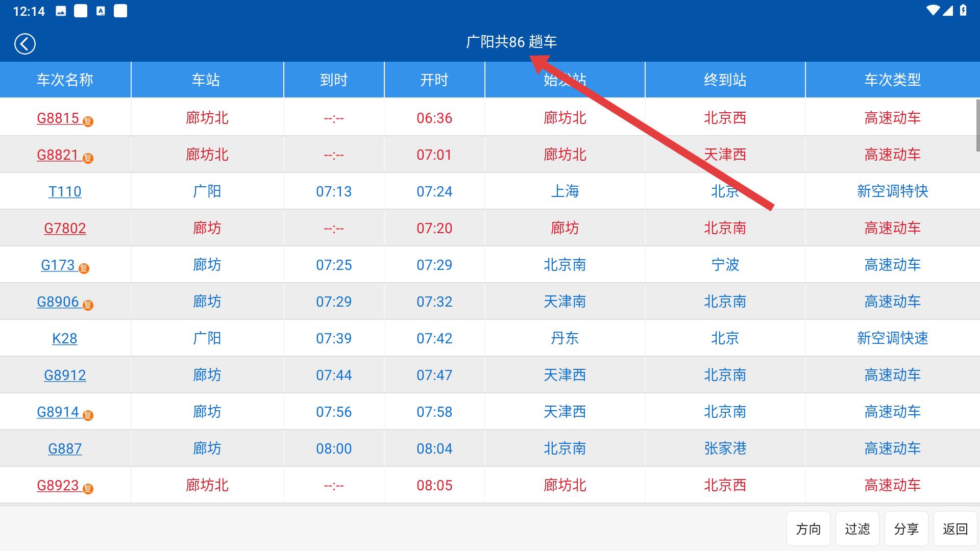This screenshot has height=551, width=980.
Task: Tap the orange badge next to G8815
Action: coord(88,121)
